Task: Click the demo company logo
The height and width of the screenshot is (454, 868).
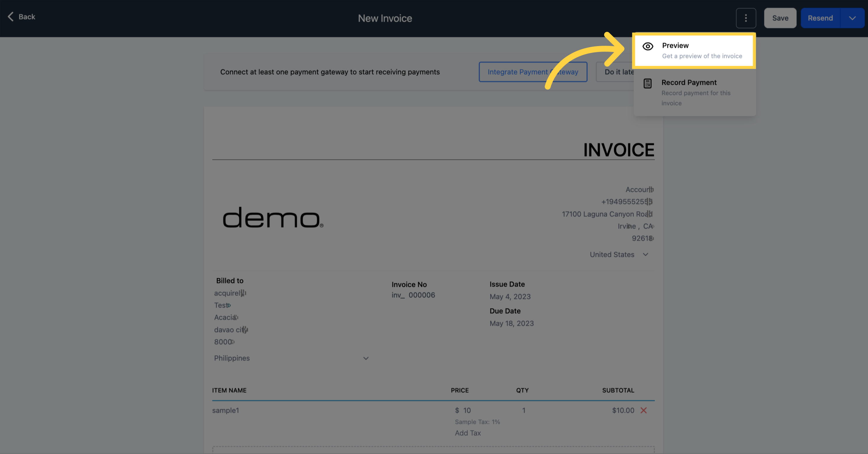Action: click(273, 218)
